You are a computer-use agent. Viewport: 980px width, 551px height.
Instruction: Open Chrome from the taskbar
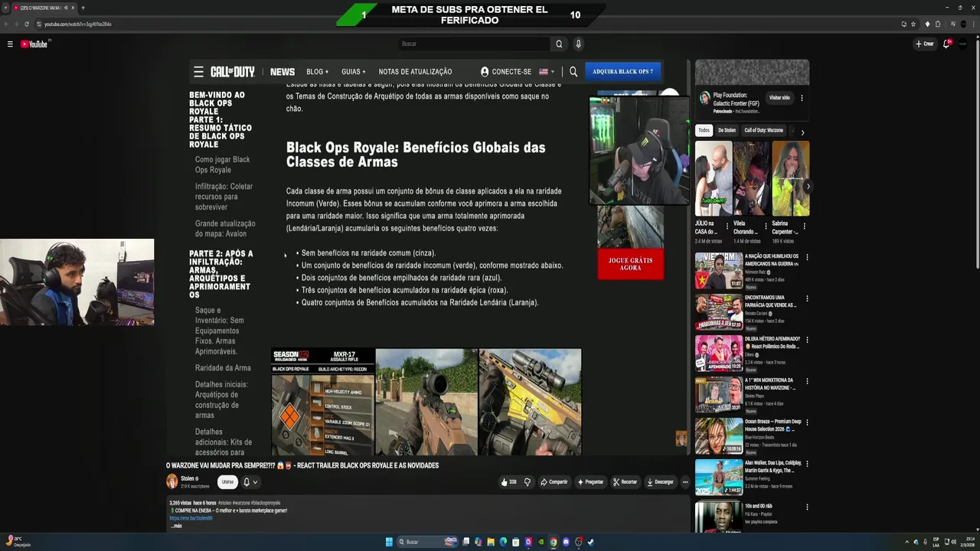click(x=554, y=542)
